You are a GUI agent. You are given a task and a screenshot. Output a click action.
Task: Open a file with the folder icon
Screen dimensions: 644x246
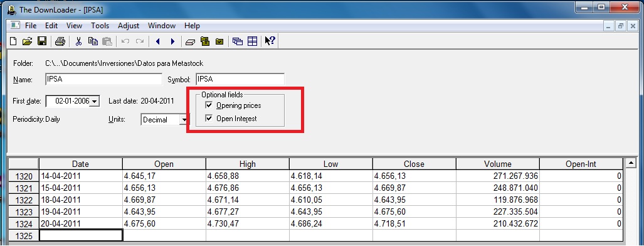(27, 41)
